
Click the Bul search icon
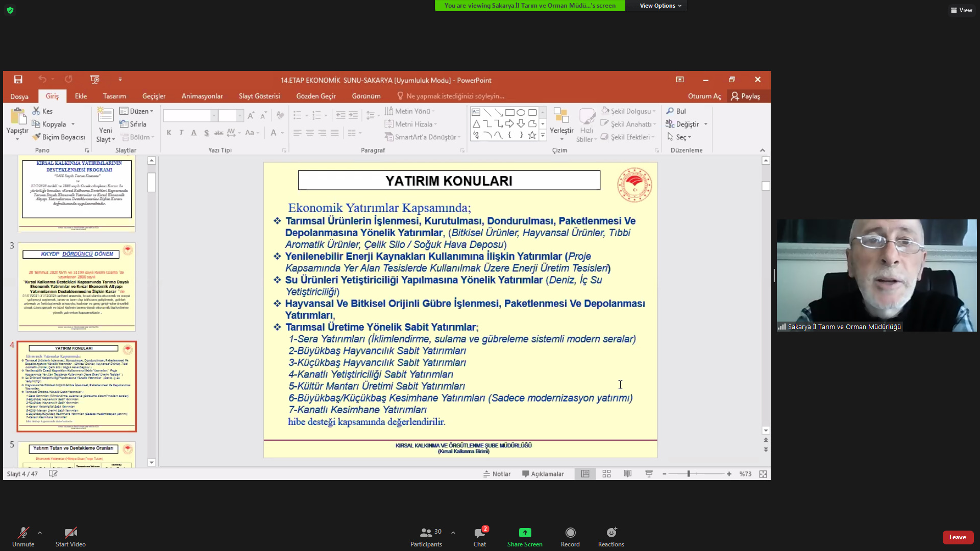(670, 111)
